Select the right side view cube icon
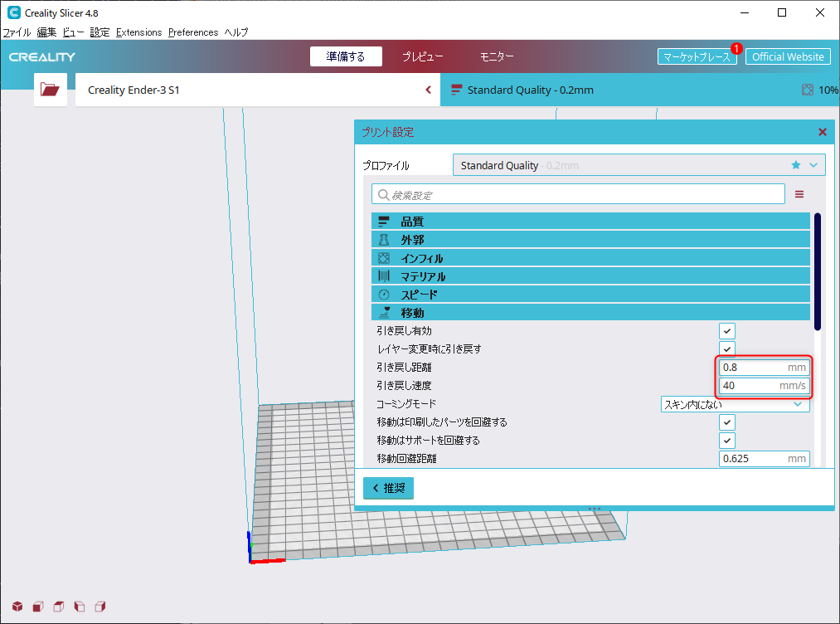Viewport: 840px width, 624px height. [100, 607]
